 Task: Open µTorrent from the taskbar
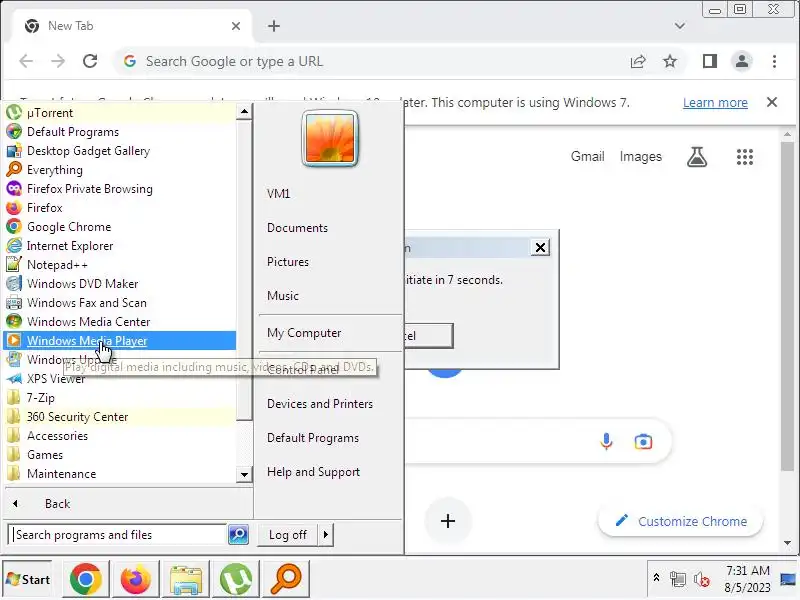coord(236,580)
